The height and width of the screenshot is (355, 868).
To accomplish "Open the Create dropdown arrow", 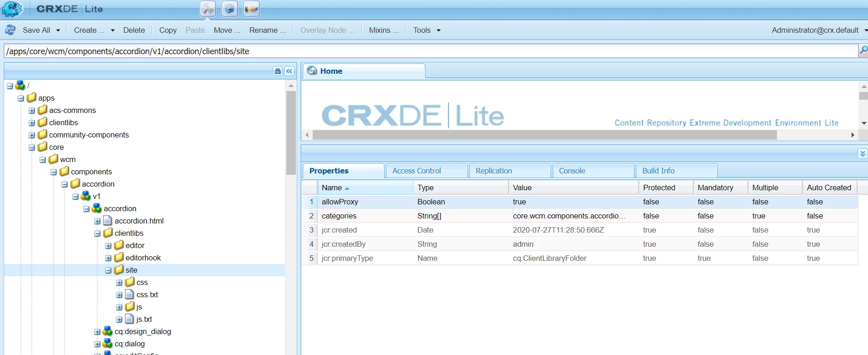I will pos(112,30).
